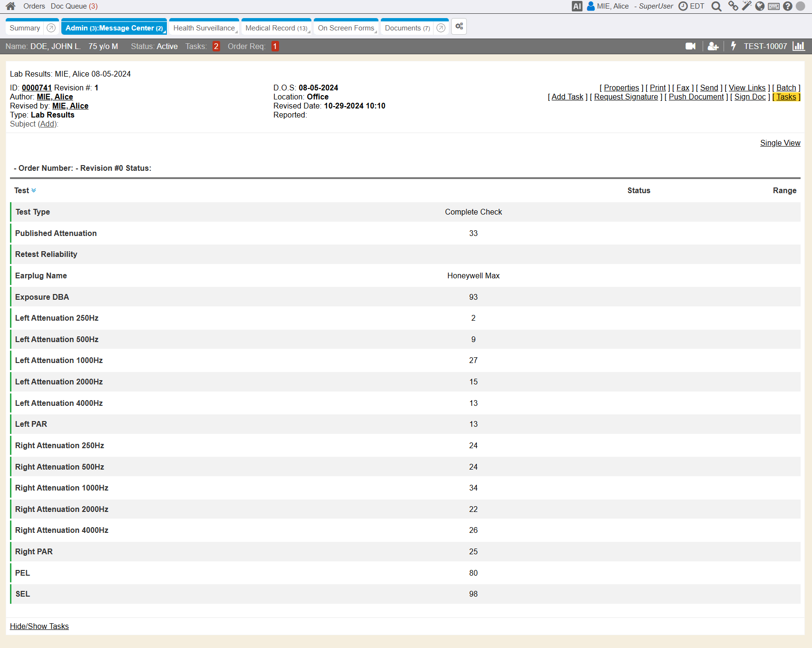Pop out the Documents tab arrow
Screen dimensions: 812x648
tap(441, 28)
